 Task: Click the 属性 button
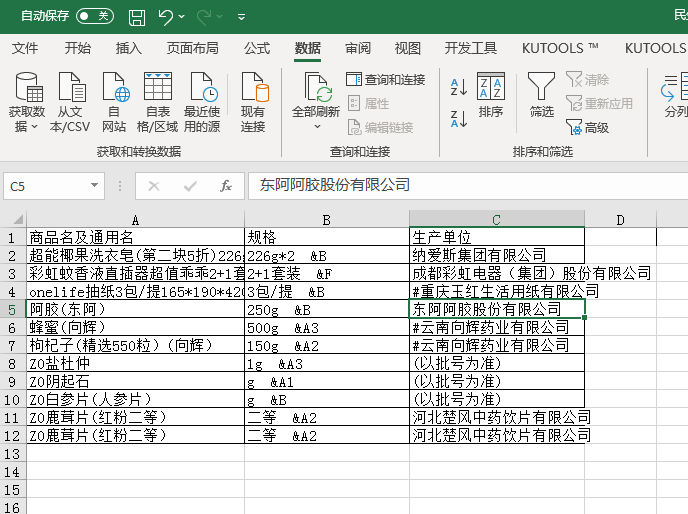pos(369,104)
